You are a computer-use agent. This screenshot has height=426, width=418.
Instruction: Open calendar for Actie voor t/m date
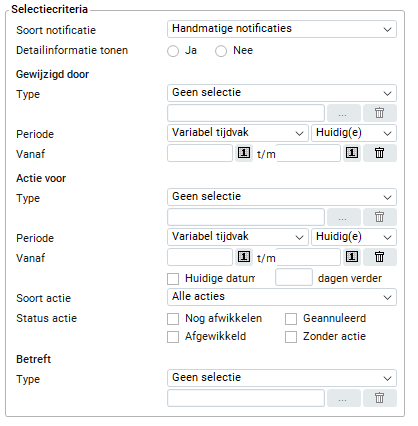pyautogui.click(x=352, y=257)
